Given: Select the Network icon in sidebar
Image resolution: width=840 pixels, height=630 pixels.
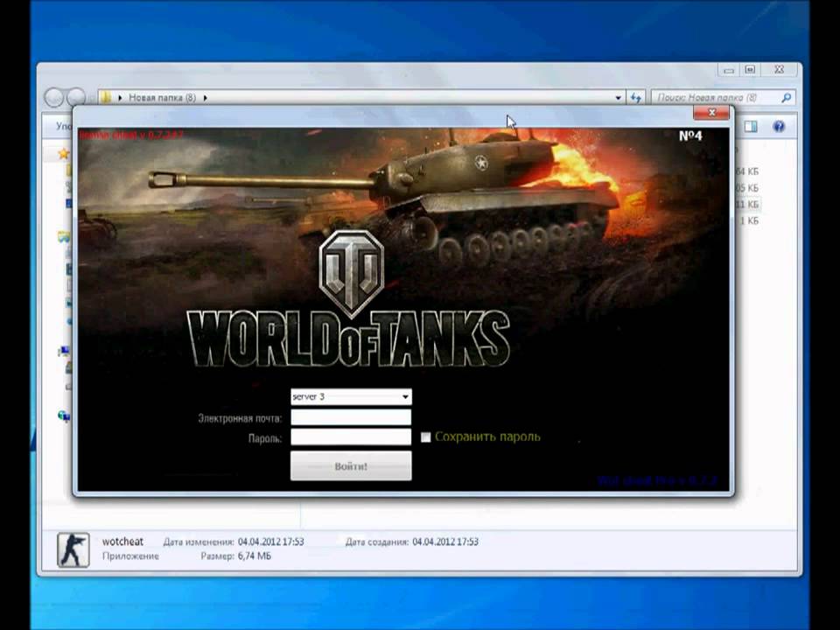Looking at the screenshot, I should pos(64,416).
